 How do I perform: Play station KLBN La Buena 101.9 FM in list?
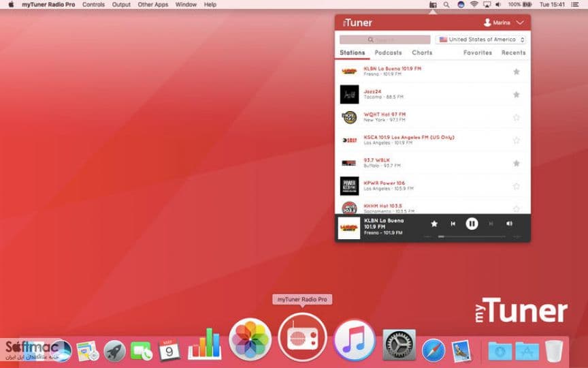click(432, 72)
